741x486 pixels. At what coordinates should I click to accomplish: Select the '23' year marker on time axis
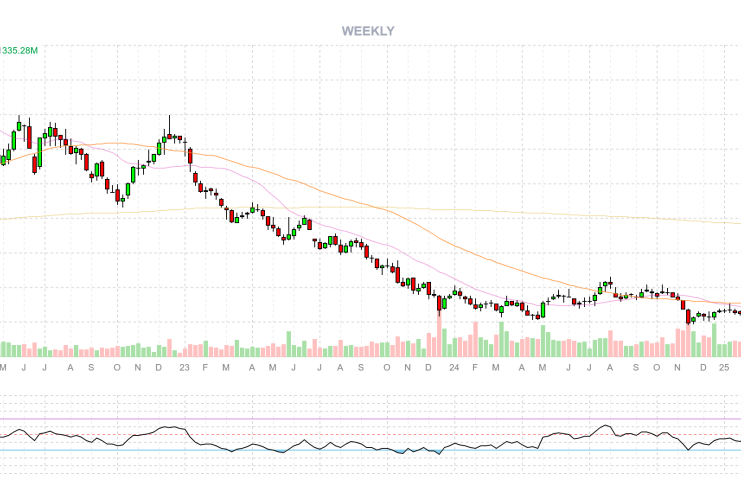coord(183,368)
